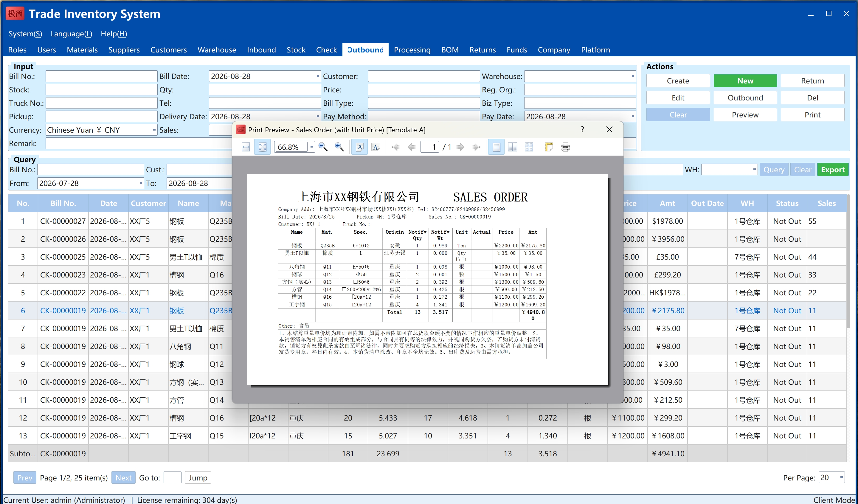This screenshot has width=858, height=504.
Task: Click the SALES ORDER preview page
Action: (x=427, y=279)
